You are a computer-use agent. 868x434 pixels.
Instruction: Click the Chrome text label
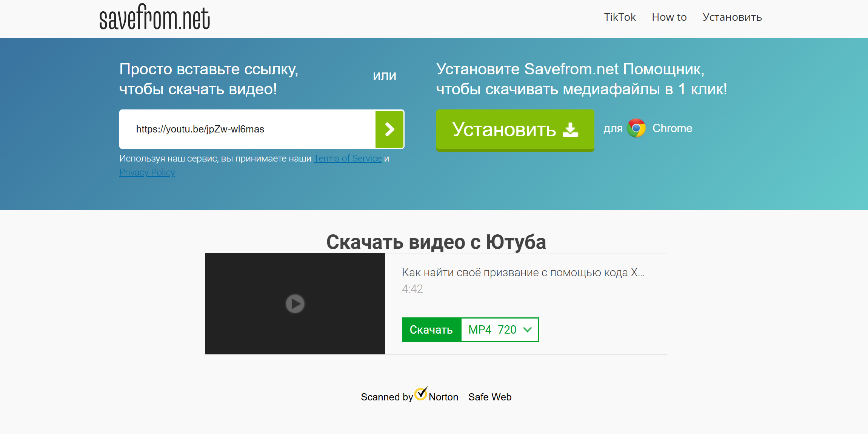(673, 128)
